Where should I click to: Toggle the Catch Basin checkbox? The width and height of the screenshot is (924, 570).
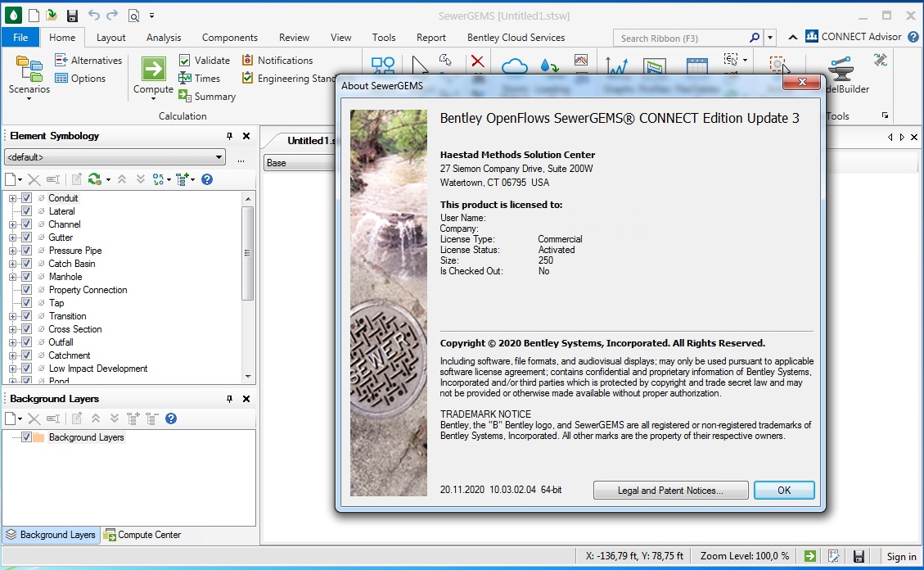tap(26, 264)
